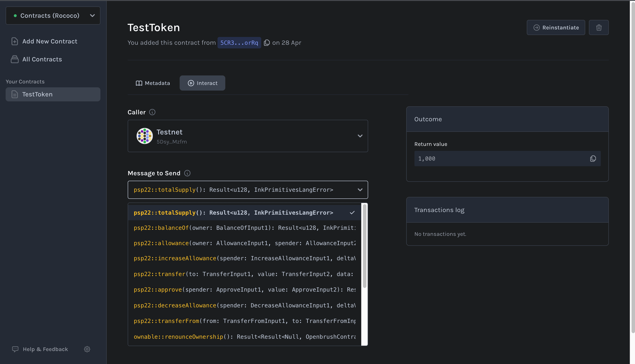
Task: Open settings gear in sidebar
Action: pyautogui.click(x=87, y=349)
